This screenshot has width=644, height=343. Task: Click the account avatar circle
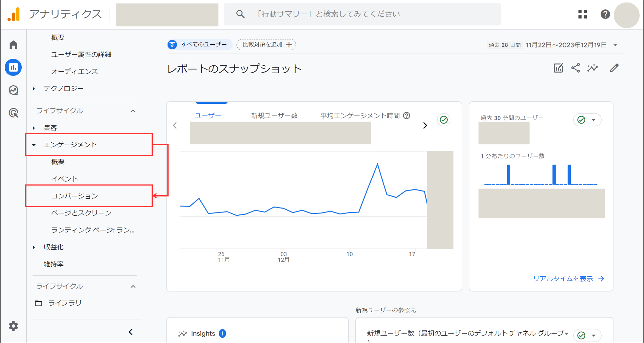[626, 15]
